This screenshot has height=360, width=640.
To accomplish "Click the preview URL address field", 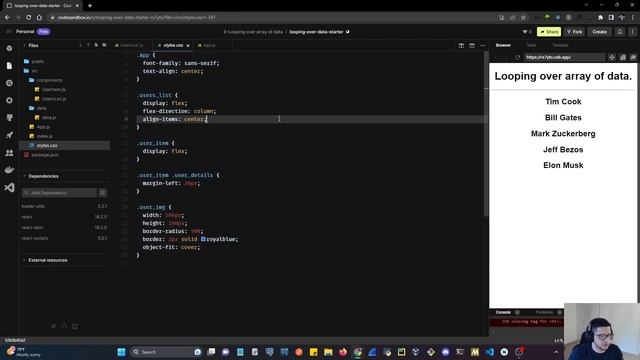I will point(564,58).
